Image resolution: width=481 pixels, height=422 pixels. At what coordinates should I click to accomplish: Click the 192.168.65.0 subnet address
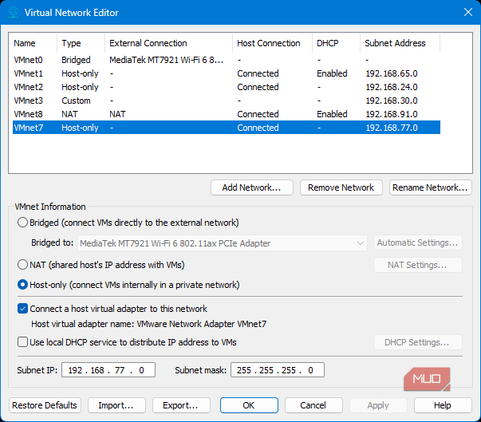[x=392, y=74]
